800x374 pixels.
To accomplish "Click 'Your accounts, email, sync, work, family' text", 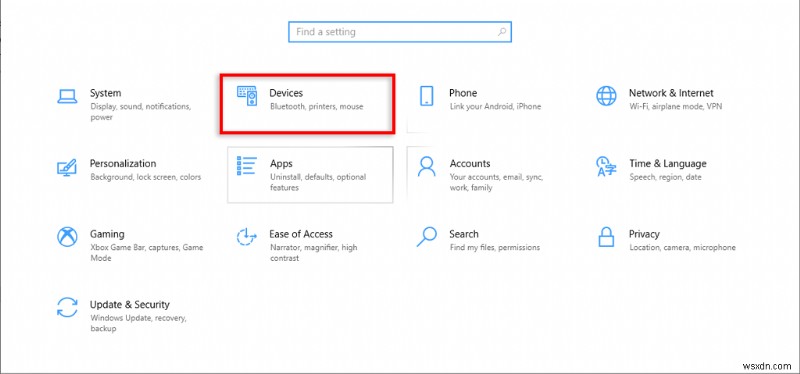I will [x=496, y=182].
